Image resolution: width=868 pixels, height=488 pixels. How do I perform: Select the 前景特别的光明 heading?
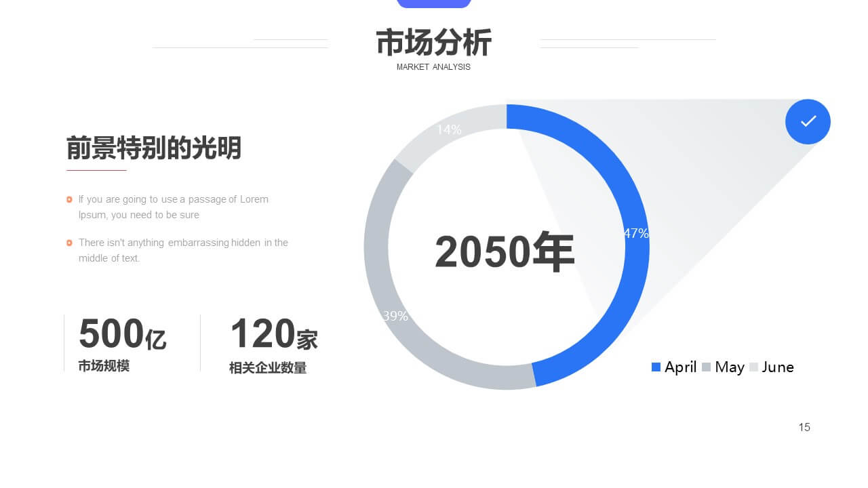pos(154,147)
